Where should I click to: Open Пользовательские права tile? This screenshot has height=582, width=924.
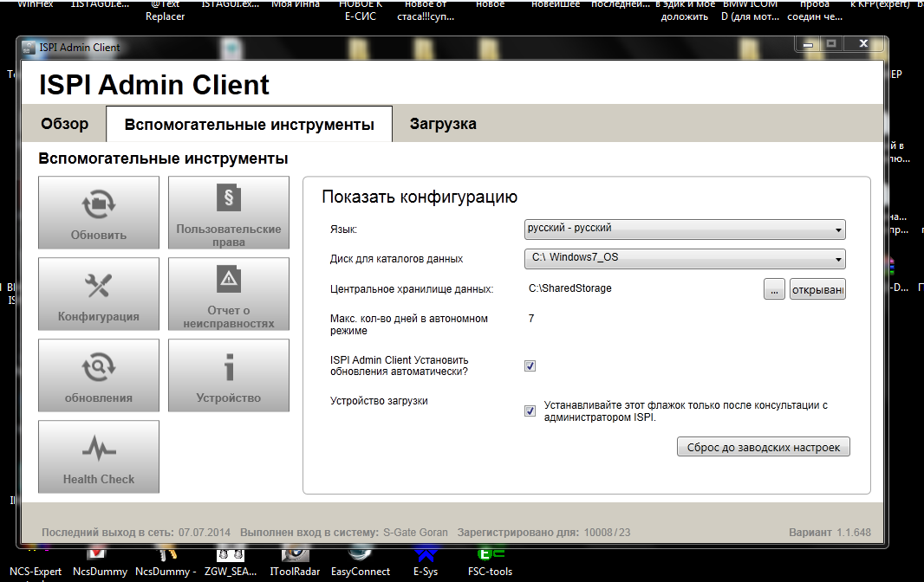click(229, 213)
